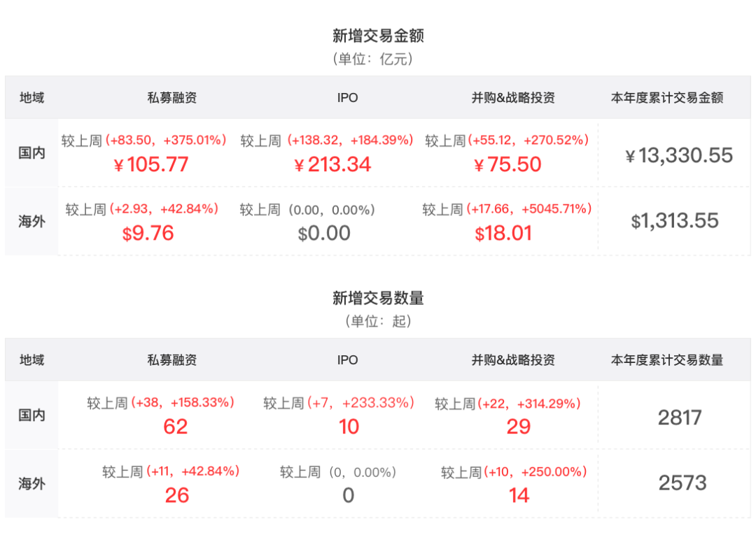Select the 新增交易数量 section title

(x=378, y=298)
